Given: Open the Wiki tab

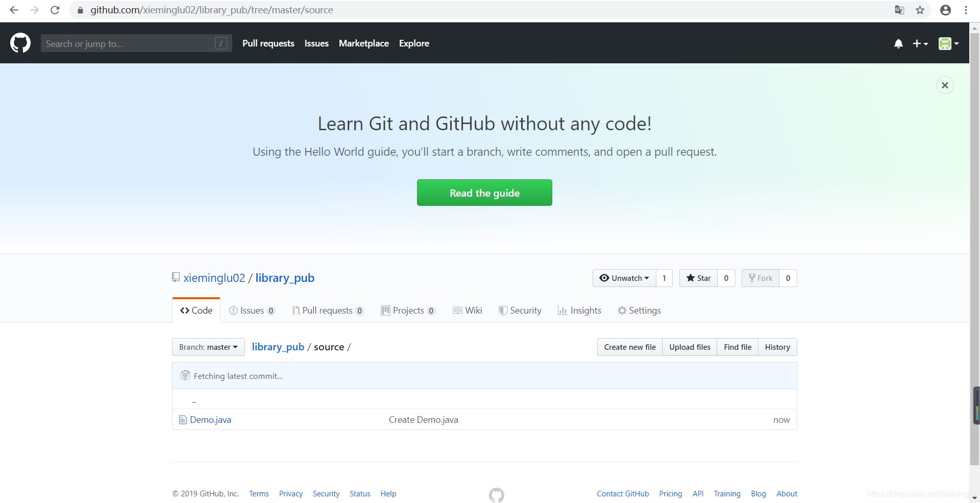Looking at the screenshot, I should (468, 310).
